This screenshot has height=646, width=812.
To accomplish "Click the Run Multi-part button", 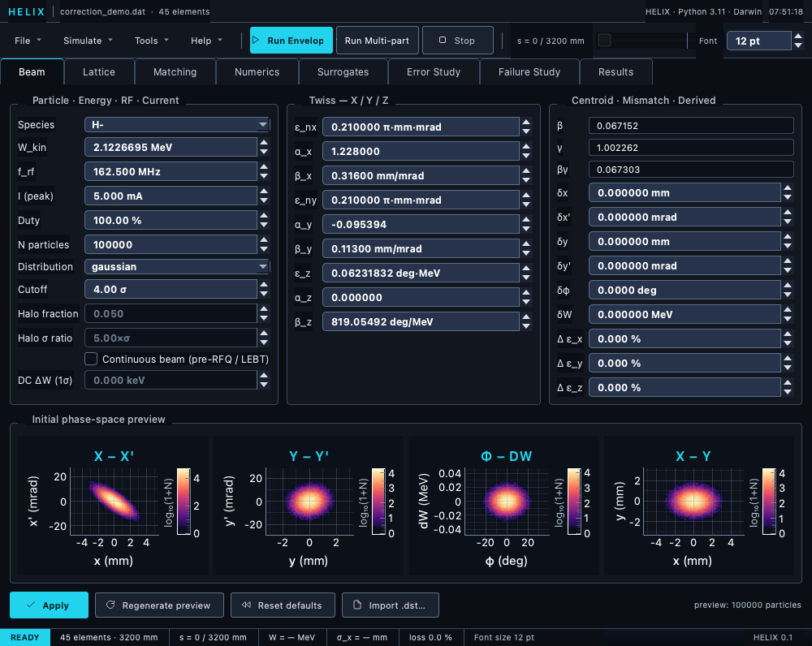I will click(377, 41).
